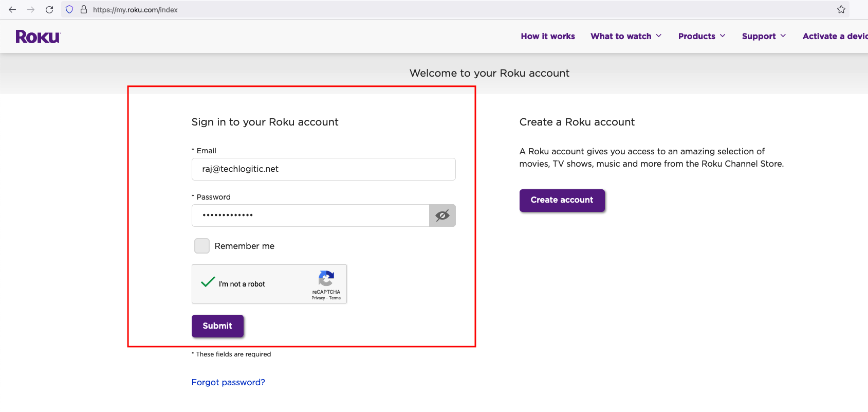Click the reCAPTCHA logo icon
The height and width of the screenshot is (412, 868).
pyautogui.click(x=326, y=278)
